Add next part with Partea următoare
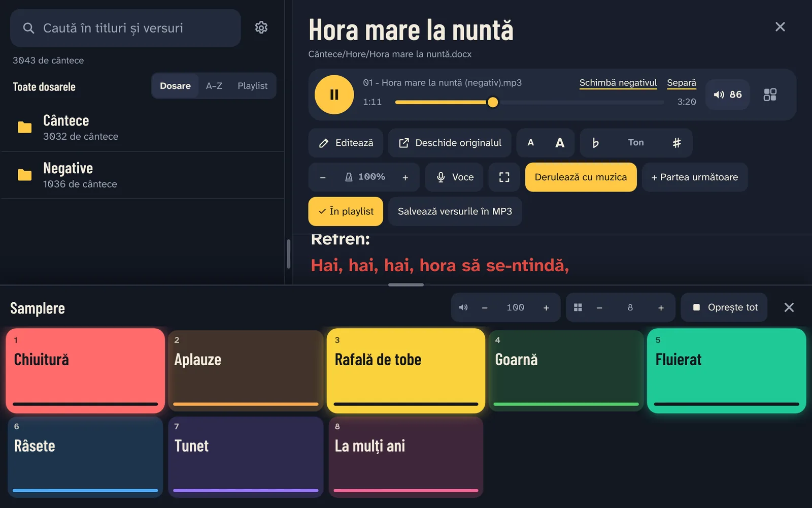Viewport: 812px width, 508px height. [695, 177]
